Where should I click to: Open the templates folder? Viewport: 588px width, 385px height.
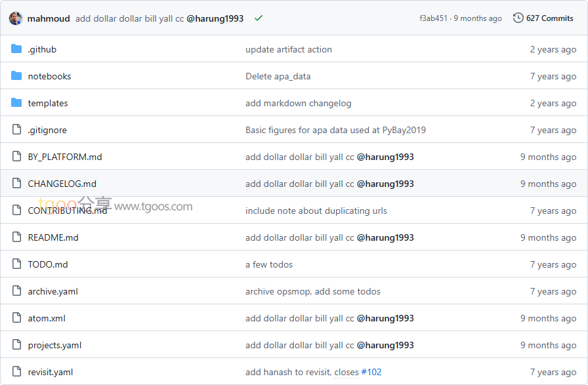pos(48,103)
